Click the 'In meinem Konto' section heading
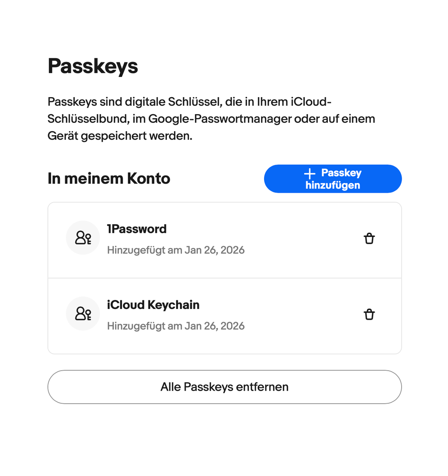Screen dimensions: 448x476 tap(109, 178)
